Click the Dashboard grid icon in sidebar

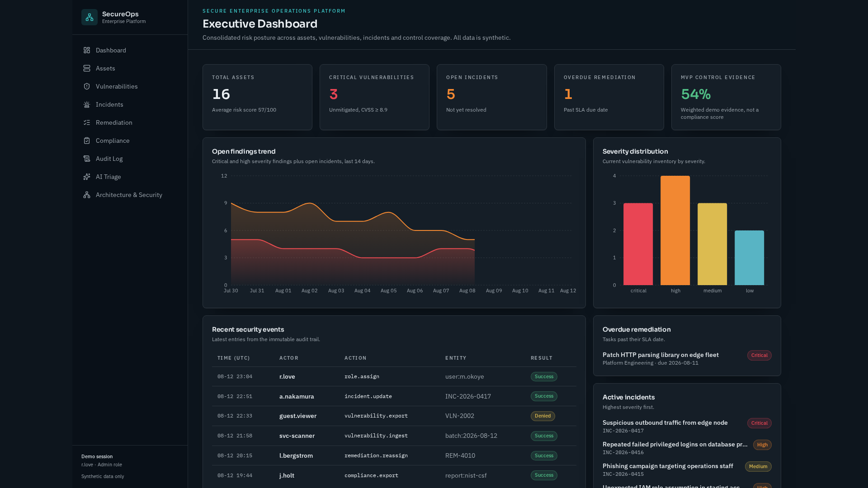coord(87,50)
